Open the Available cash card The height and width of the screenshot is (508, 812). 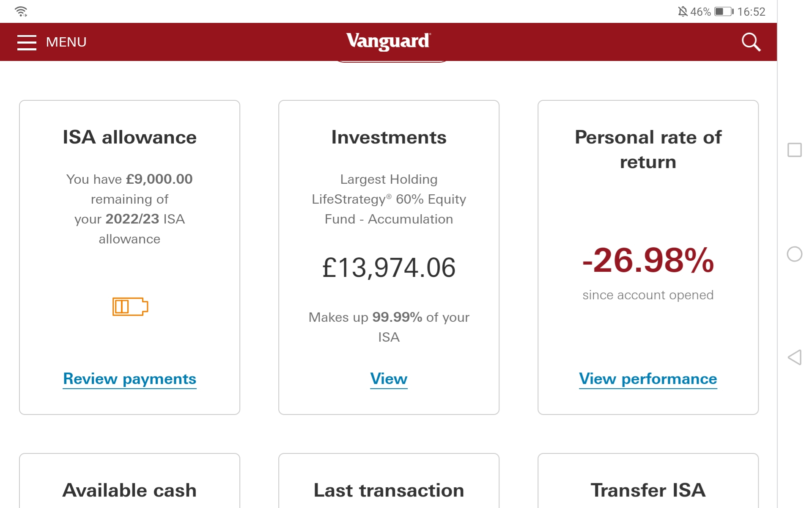point(129,481)
